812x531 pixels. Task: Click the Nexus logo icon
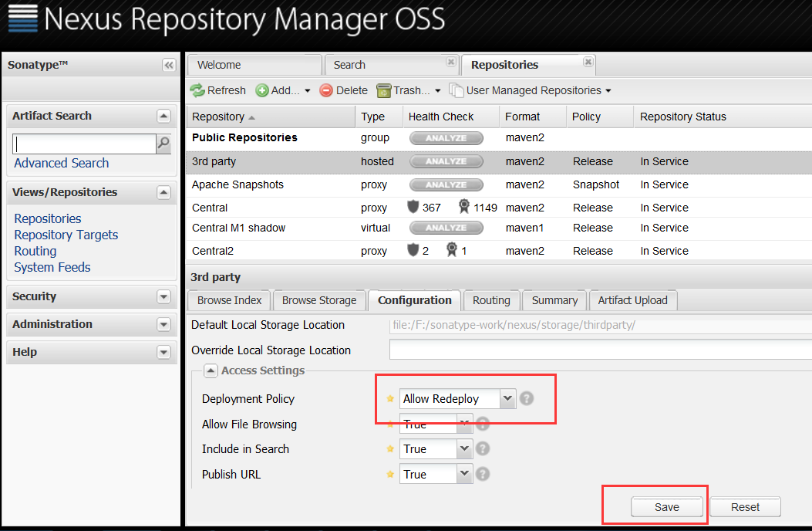(x=23, y=19)
